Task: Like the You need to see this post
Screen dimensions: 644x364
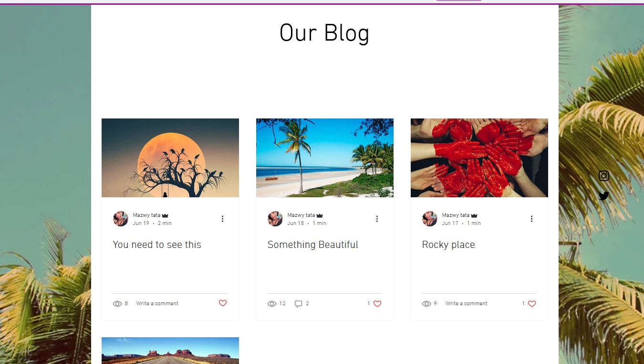Action: point(223,303)
